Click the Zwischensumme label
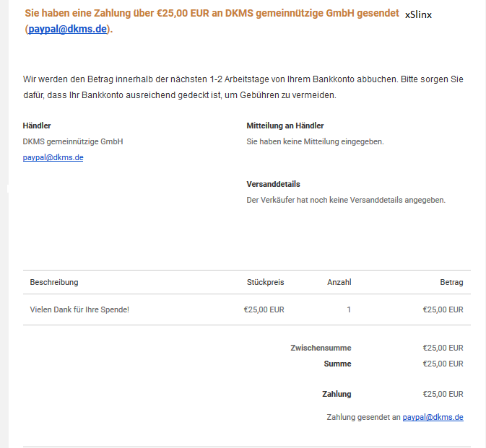 [321, 348]
